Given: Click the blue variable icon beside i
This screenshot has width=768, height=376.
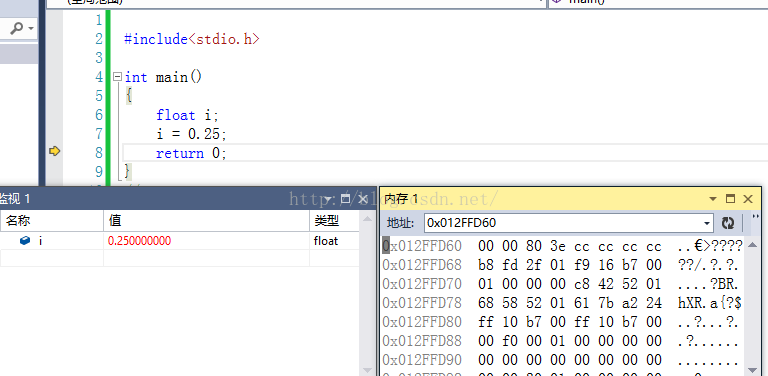Looking at the screenshot, I should coord(25,241).
